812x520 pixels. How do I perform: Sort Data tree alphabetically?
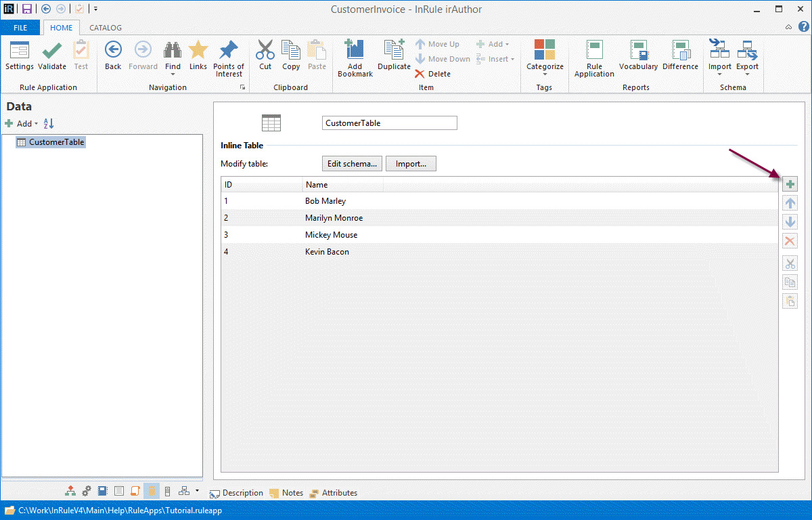point(49,124)
